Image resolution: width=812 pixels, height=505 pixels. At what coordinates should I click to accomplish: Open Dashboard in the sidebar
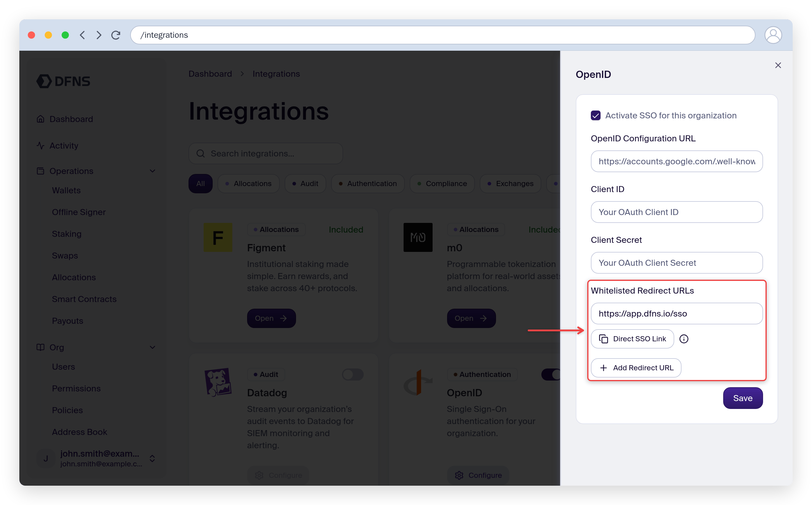coord(71,119)
